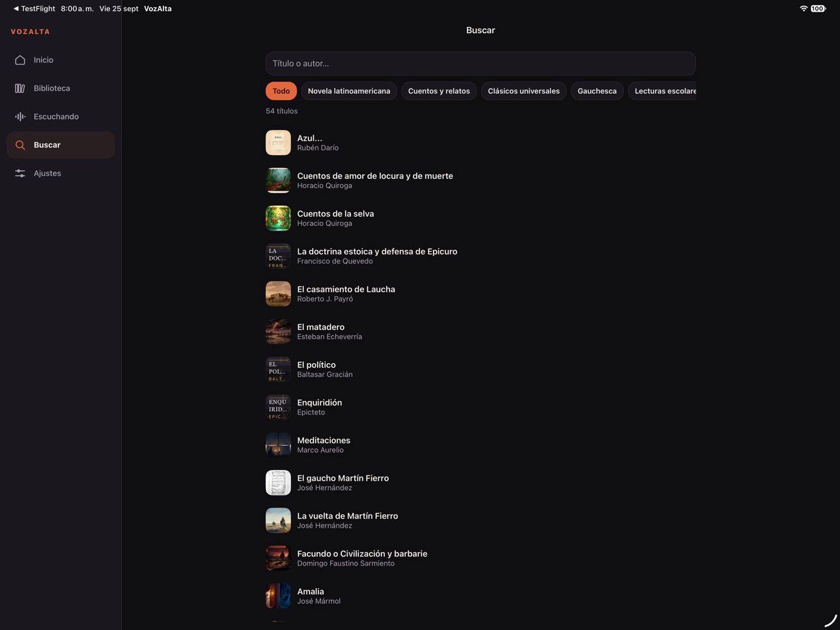The height and width of the screenshot is (630, 840).
Task: Open the El matadero cover thumbnail
Action: click(278, 332)
